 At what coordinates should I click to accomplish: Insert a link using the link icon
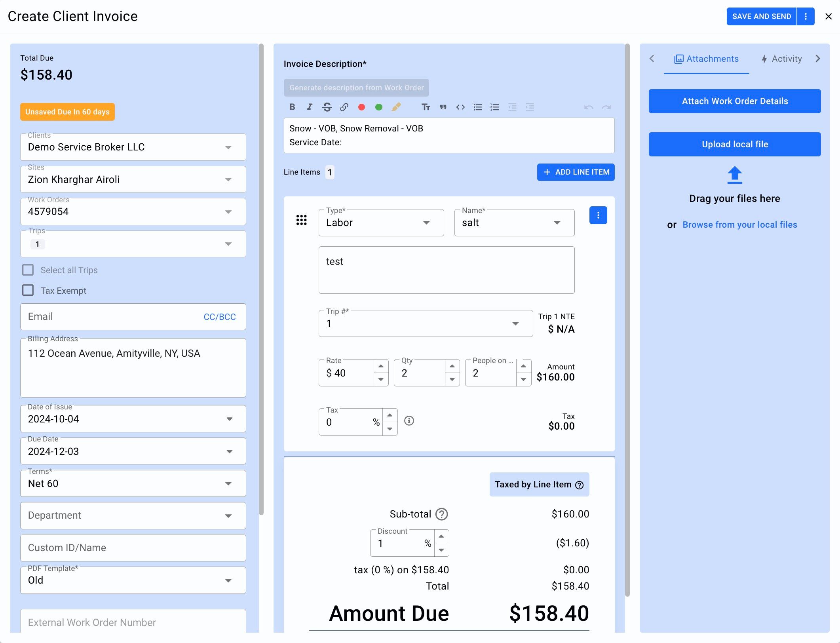[344, 107]
